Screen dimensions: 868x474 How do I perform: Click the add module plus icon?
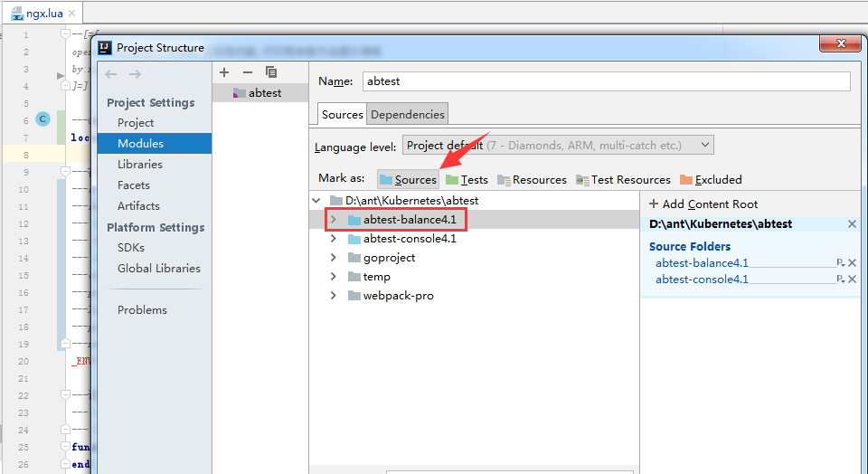pyautogui.click(x=224, y=72)
